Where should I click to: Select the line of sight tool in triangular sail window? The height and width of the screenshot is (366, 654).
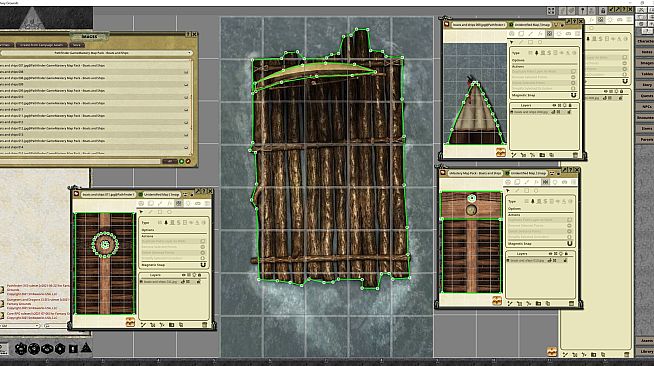549,34
